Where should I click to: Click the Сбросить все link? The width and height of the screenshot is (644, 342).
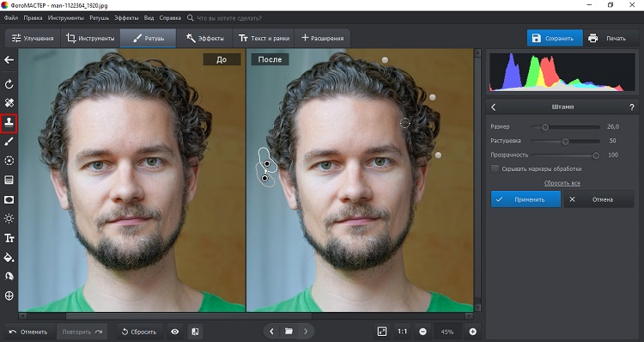click(x=562, y=183)
